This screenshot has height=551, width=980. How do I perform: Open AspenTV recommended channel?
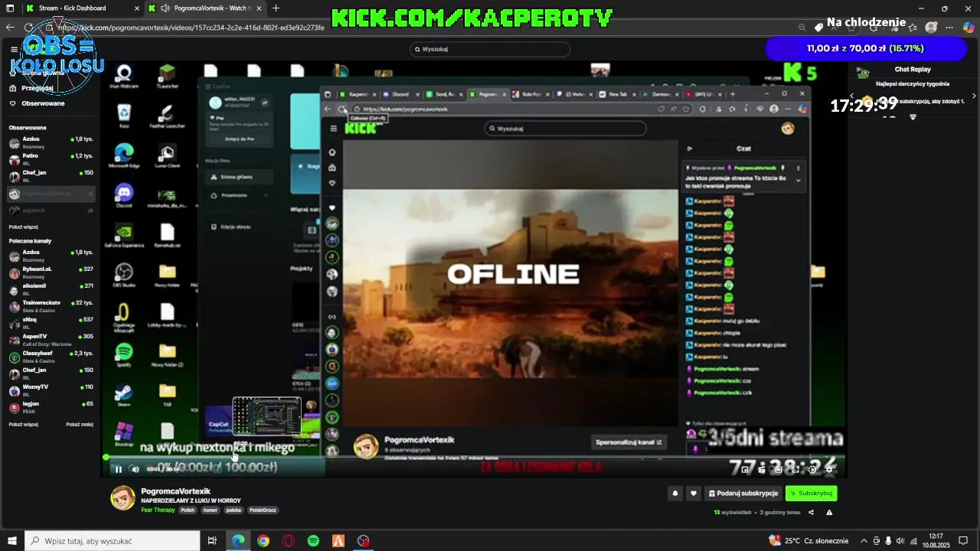pyautogui.click(x=51, y=340)
